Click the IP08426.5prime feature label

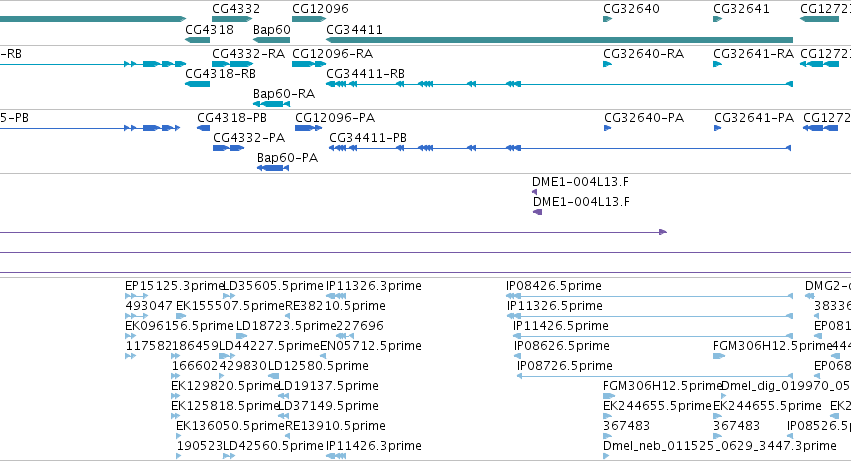point(554,286)
